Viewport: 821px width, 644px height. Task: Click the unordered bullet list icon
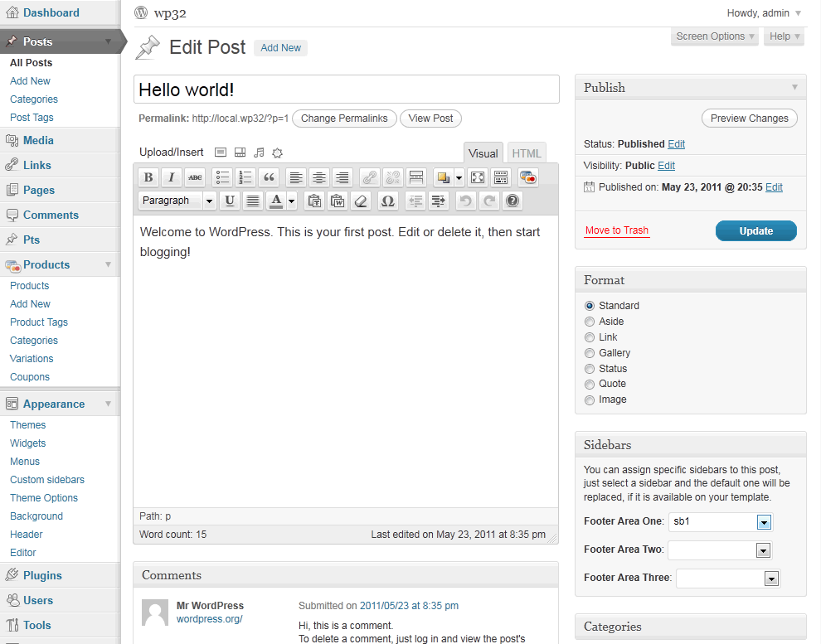tap(221, 177)
